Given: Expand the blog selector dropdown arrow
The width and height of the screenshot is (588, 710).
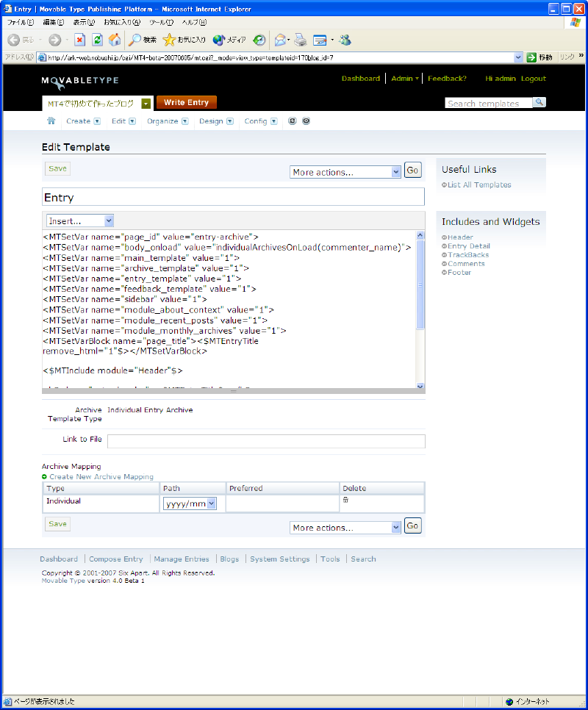Looking at the screenshot, I should [146, 104].
